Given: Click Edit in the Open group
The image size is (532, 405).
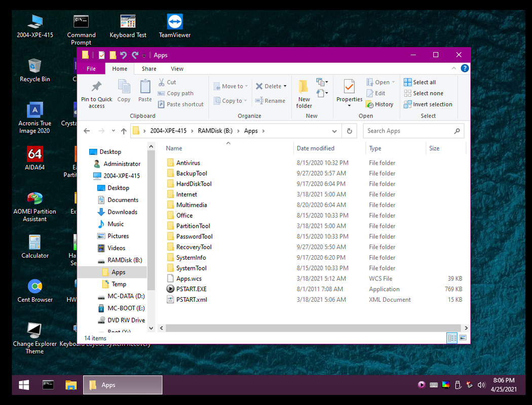Looking at the screenshot, I should point(376,93).
